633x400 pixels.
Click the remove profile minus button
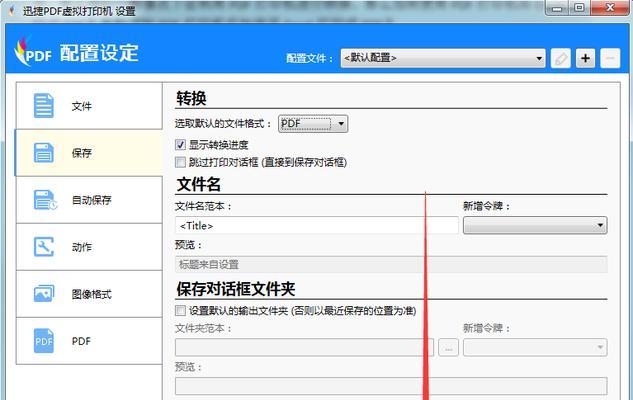tap(610, 59)
